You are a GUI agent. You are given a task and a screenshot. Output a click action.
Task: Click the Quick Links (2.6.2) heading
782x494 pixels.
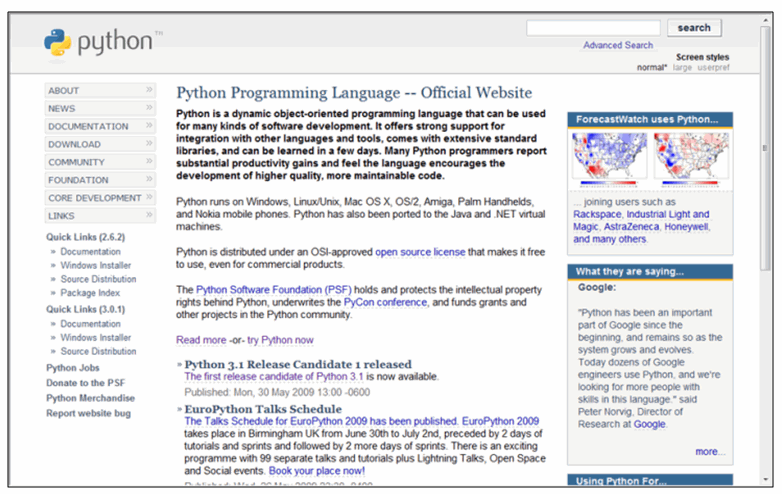click(85, 237)
